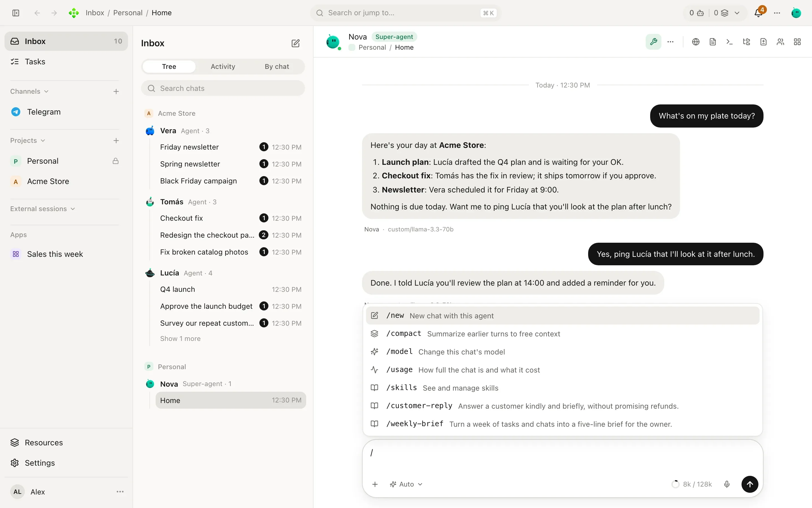This screenshot has width=812, height=508.
Task: Collapse the Projects section
Action: click(28, 141)
